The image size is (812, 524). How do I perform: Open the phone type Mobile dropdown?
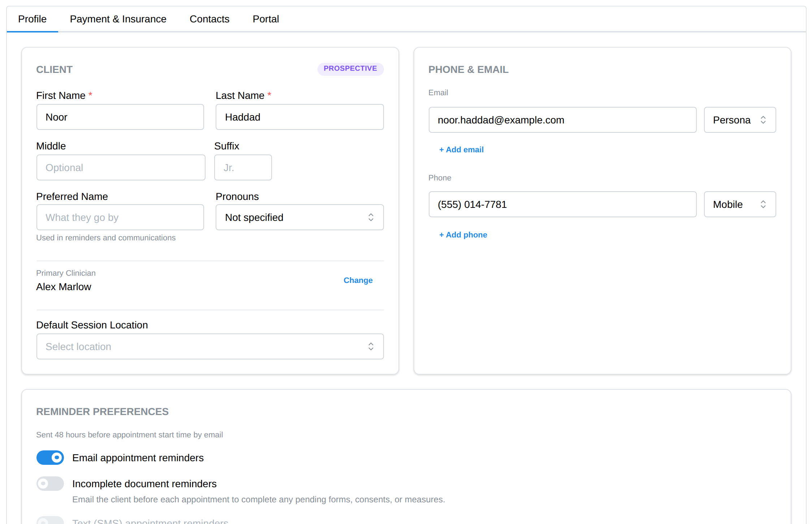[x=740, y=204]
